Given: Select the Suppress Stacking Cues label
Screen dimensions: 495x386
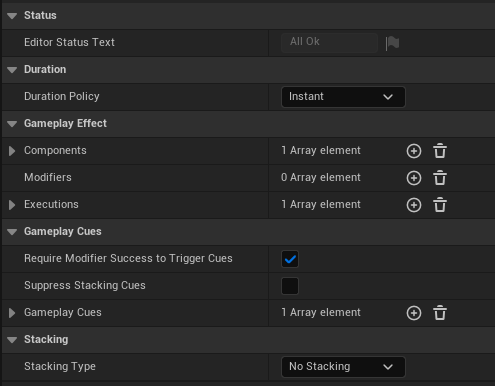Looking at the screenshot, I should (x=85, y=285).
